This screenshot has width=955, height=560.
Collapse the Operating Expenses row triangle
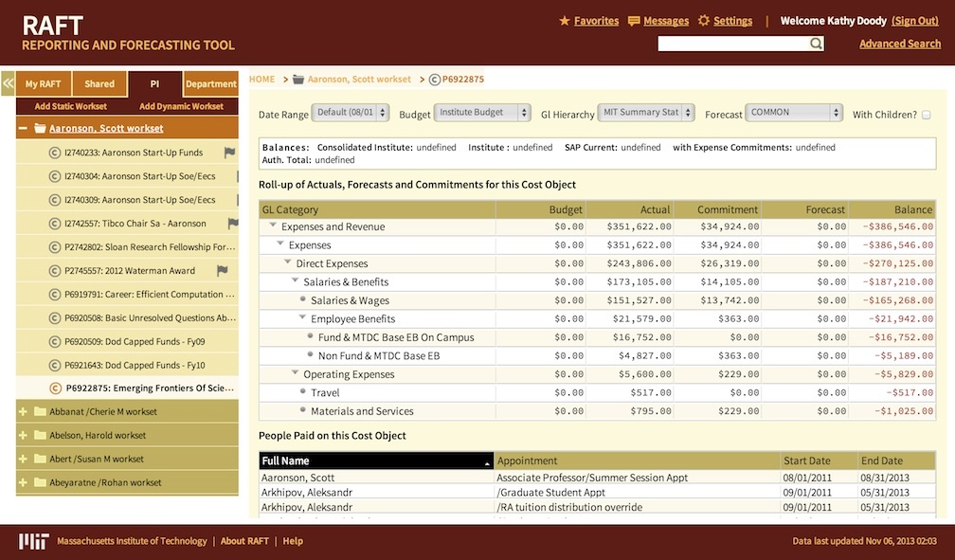[x=295, y=373]
